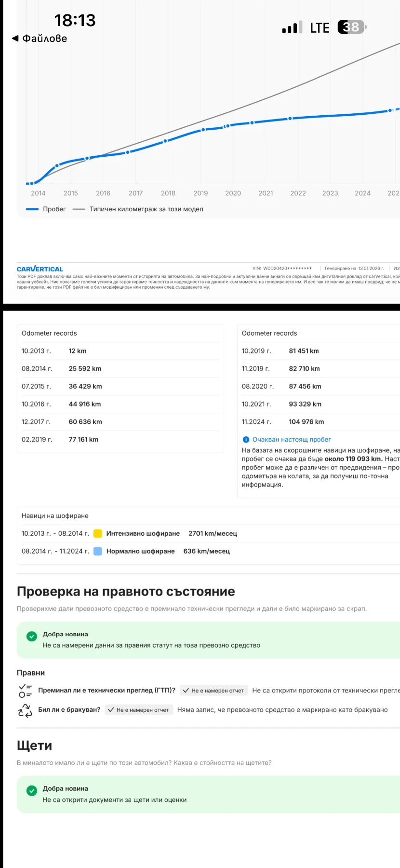This screenshot has width=400, height=868.
Task: Click the light blue Нормално шофиране swatch
Action: (98, 551)
